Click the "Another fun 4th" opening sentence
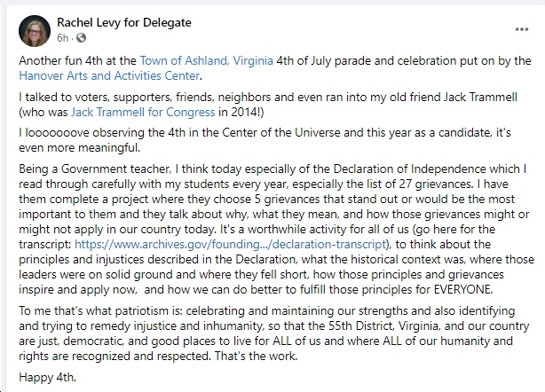This screenshot has height=392, width=545. click(x=275, y=68)
